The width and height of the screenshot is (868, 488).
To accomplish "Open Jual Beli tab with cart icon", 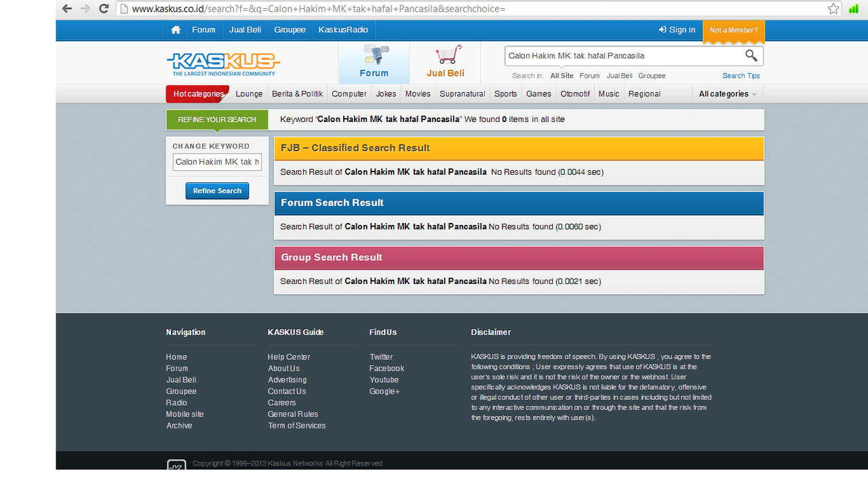I will [x=446, y=62].
